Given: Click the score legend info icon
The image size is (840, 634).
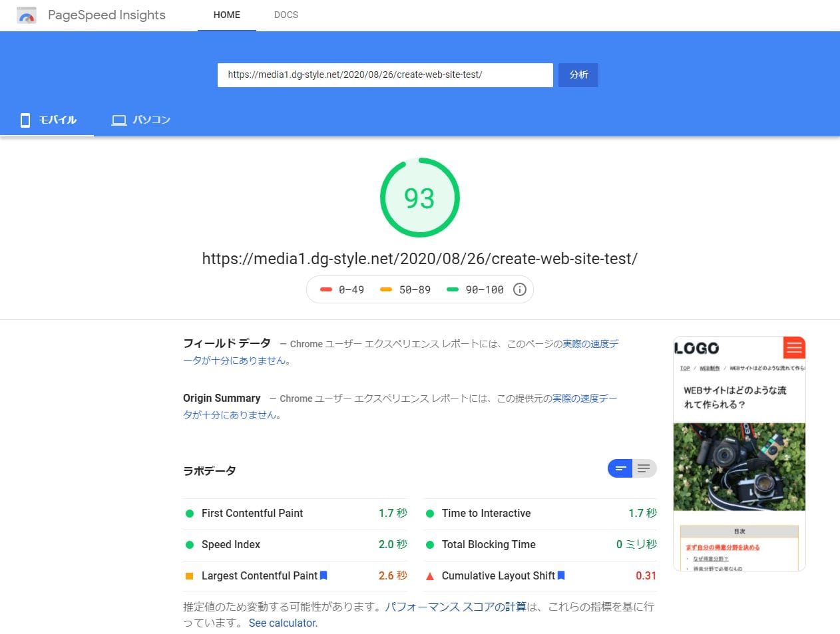Looking at the screenshot, I should click(520, 289).
